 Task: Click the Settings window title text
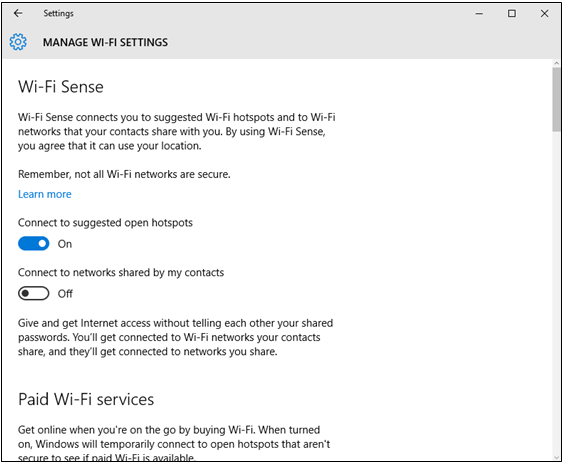[x=58, y=13]
